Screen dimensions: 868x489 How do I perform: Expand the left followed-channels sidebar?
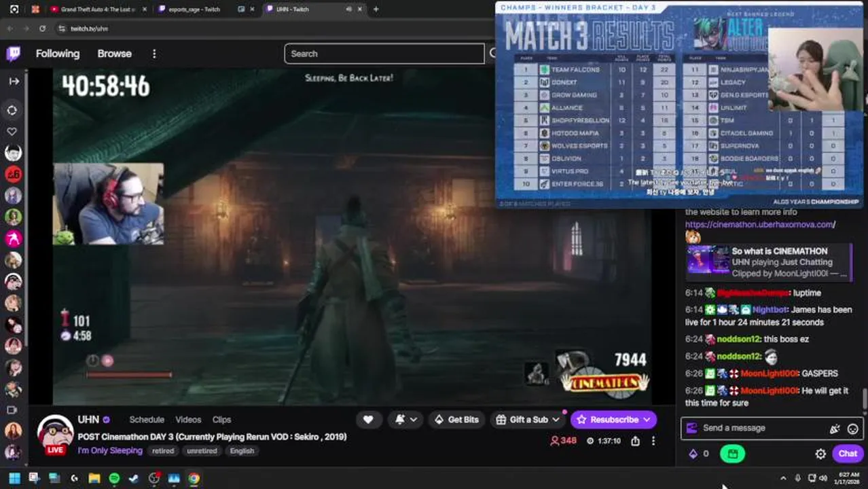[x=14, y=81]
